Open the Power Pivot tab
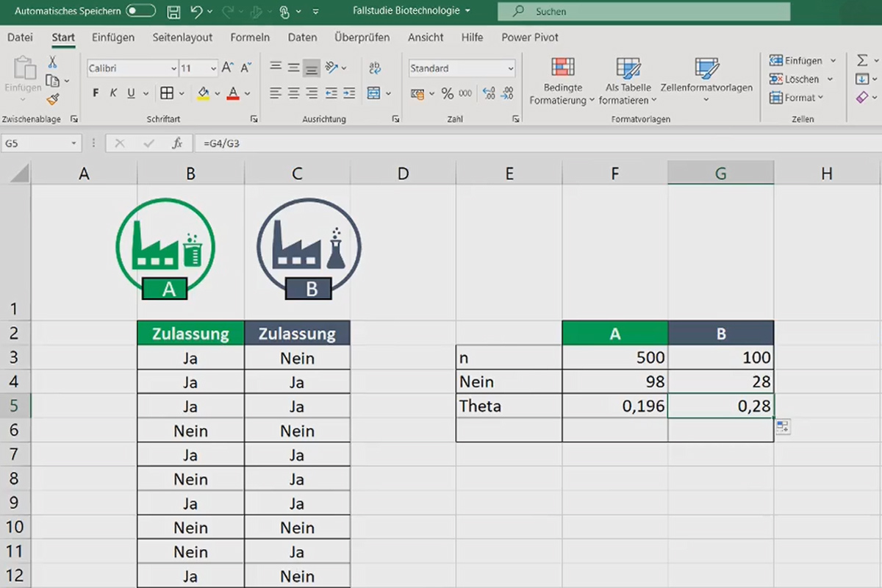882x588 pixels. pos(530,37)
